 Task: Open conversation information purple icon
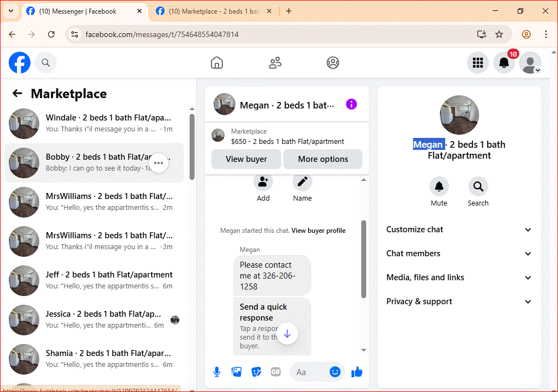coord(351,104)
